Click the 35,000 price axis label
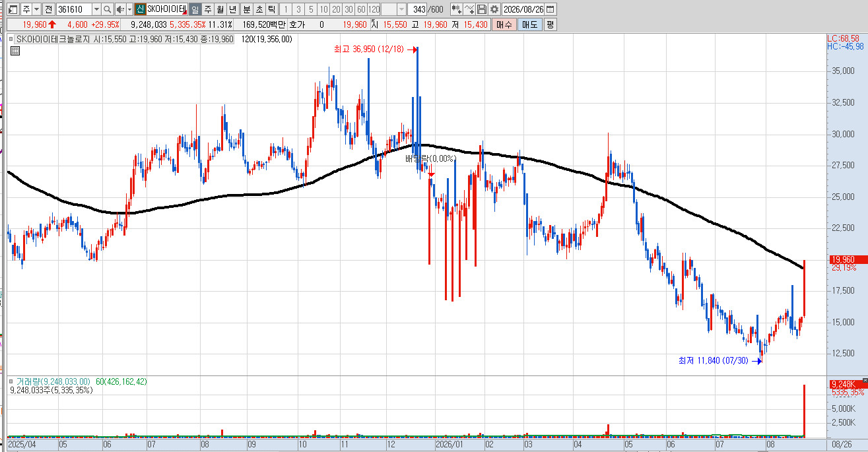 [x=844, y=71]
